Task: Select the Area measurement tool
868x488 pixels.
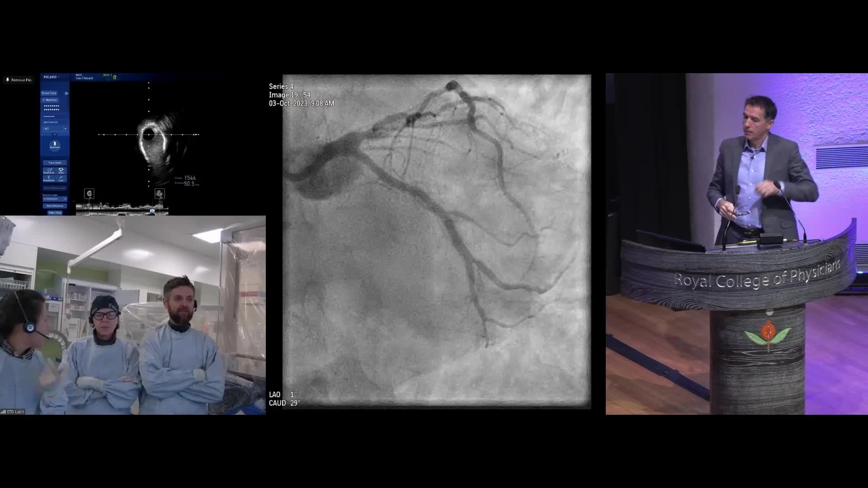Action: click(x=61, y=171)
